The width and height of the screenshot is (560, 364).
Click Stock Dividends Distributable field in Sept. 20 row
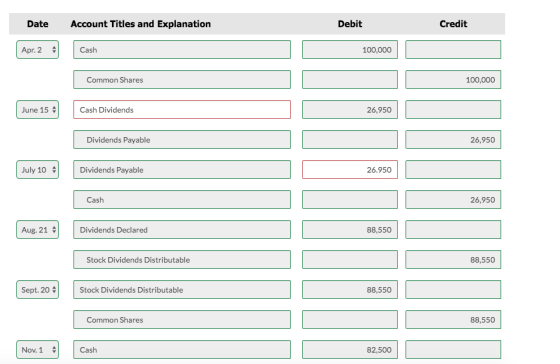pyautogui.click(x=182, y=290)
